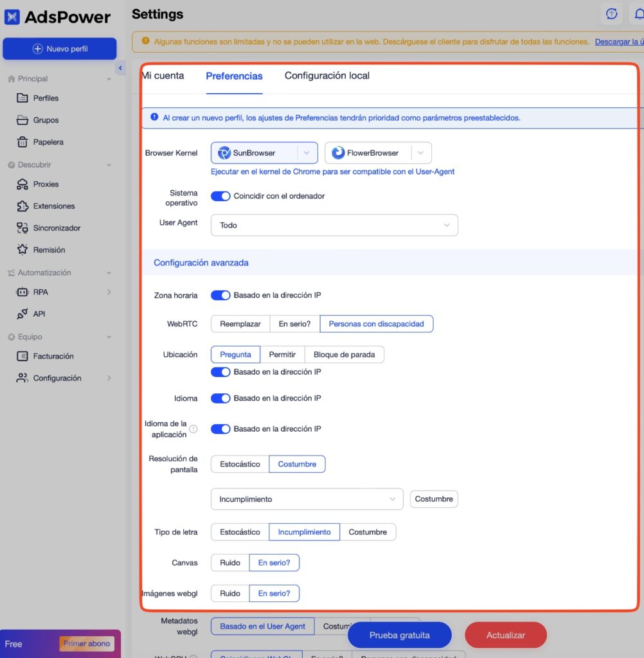Click the Sincronizador sidebar icon
Screen dimensions: 644x658
click(21, 227)
